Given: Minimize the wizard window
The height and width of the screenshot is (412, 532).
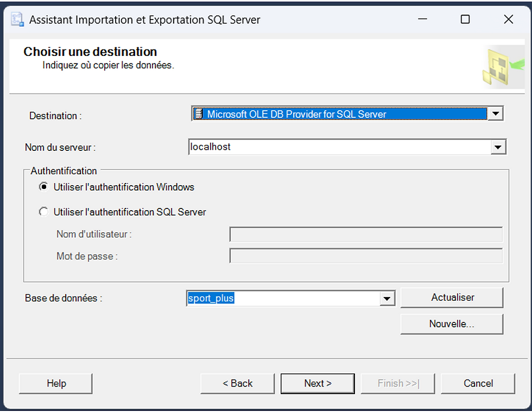Looking at the screenshot, I should pyautogui.click(x=422, y=20).
